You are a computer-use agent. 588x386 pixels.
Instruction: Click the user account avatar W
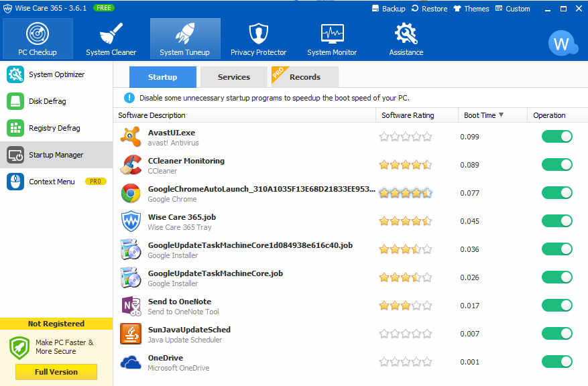(x=562, y=44)
